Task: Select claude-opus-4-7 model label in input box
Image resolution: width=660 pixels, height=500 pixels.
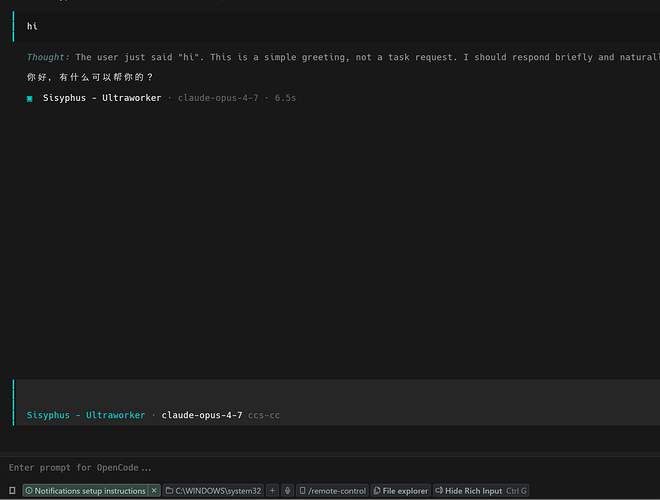Action: [202, 415]
